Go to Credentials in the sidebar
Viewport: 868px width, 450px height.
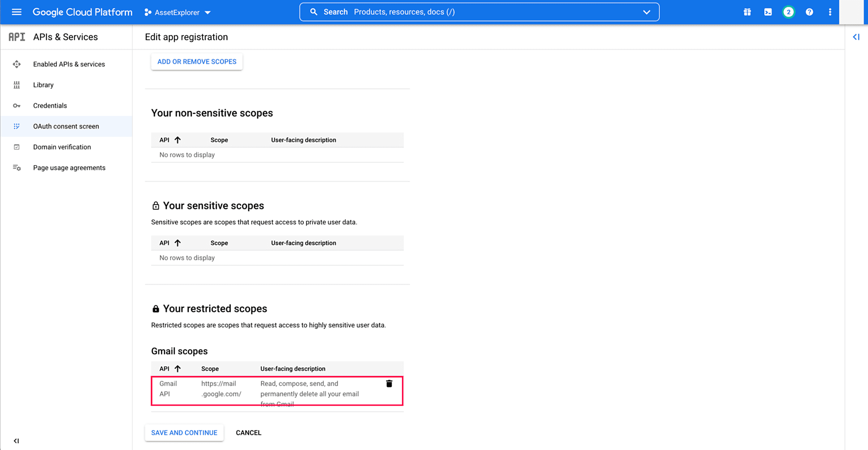[50, 106]
